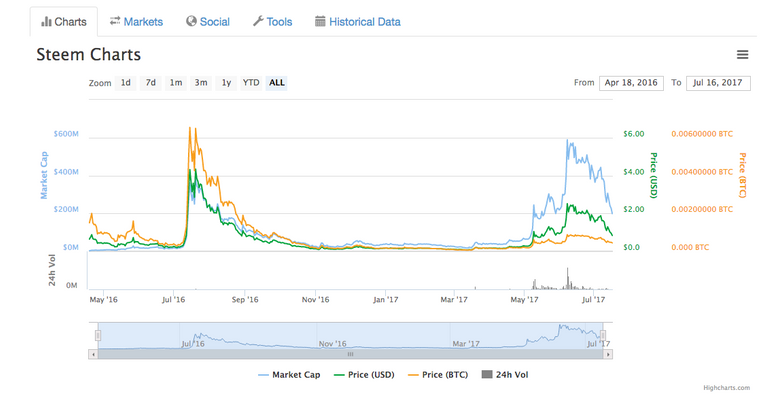768x395 pixels.
Task: Select the ALL zoom range
Action: (277, 83)
